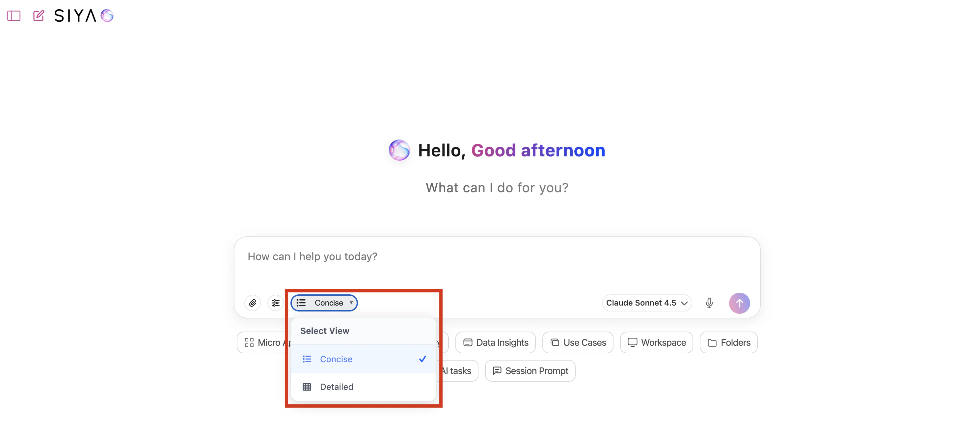Click the paperclip attach file icon
The image size is (980, 432).
pos(252,303)
